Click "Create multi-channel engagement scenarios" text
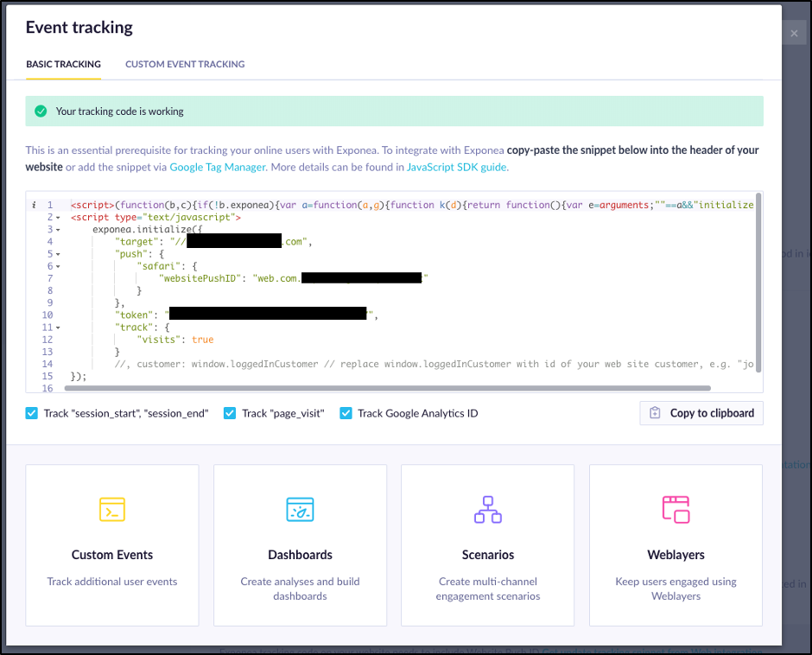Image resolution: width=812 pixels, height=655 pixels. point(488,588)
